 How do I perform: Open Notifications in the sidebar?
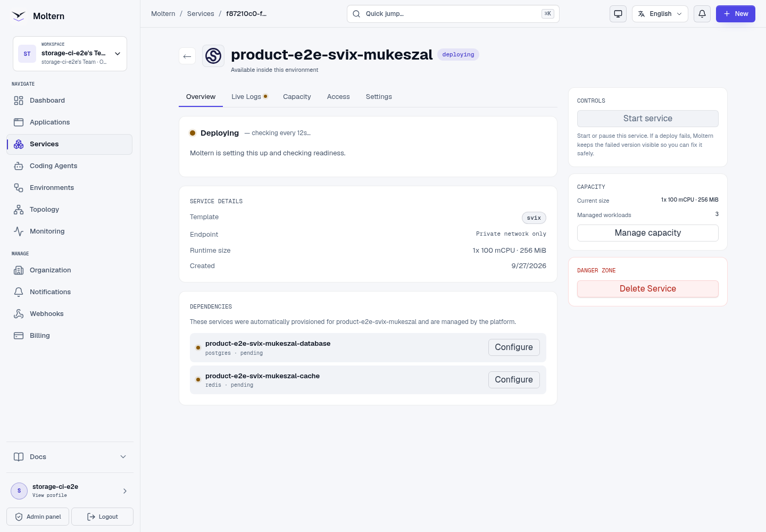(x=69, y=292)
